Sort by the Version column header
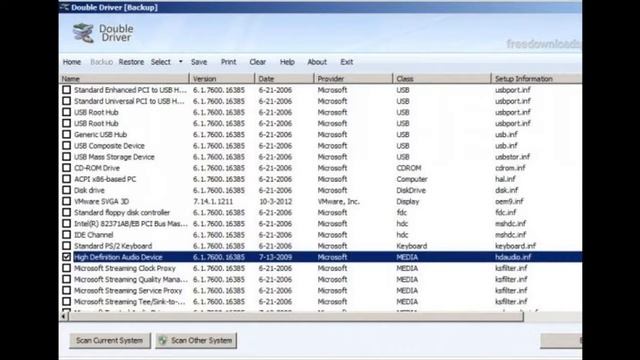The width and height of the screenshot is (640, 360). tap(222, 78)
